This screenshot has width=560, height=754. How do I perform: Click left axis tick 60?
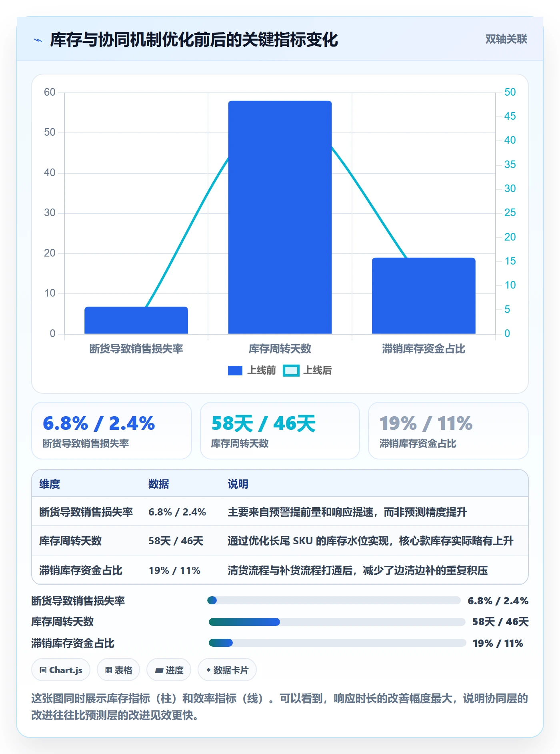[x=50, y=92]
